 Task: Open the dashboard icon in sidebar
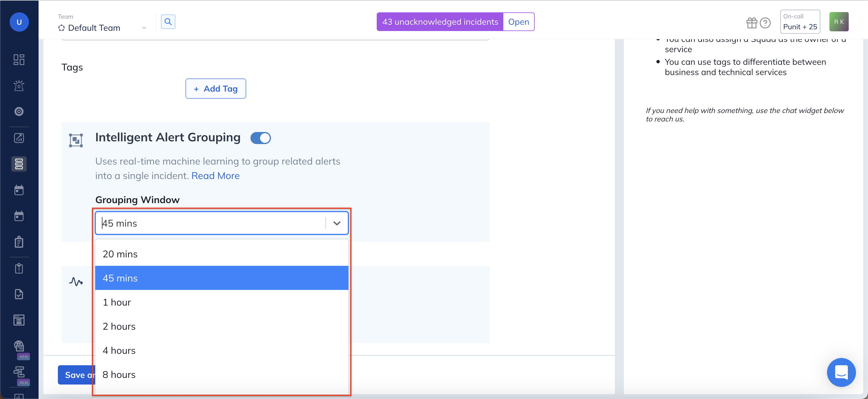point(19,59)
